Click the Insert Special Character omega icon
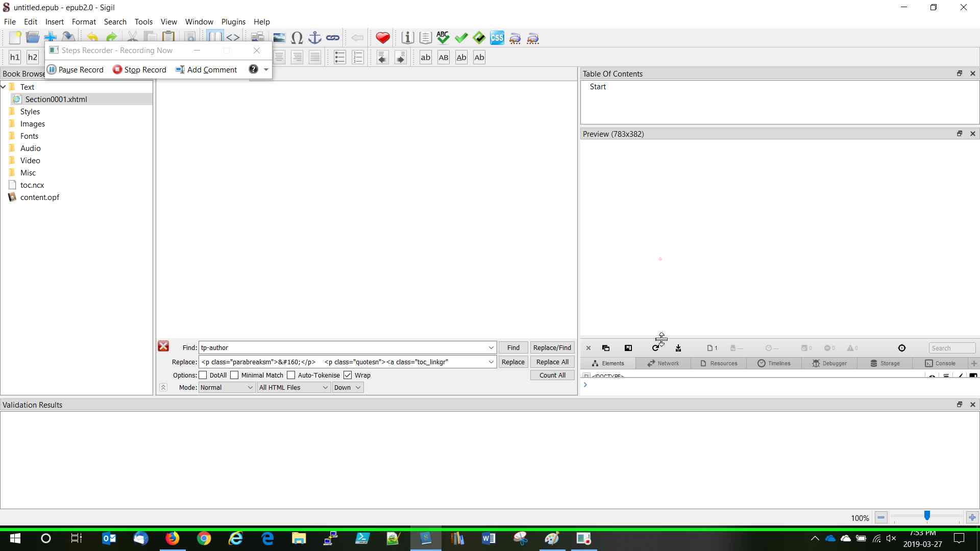The height and width of the screenshot is (551, 980). click(297, 38)
